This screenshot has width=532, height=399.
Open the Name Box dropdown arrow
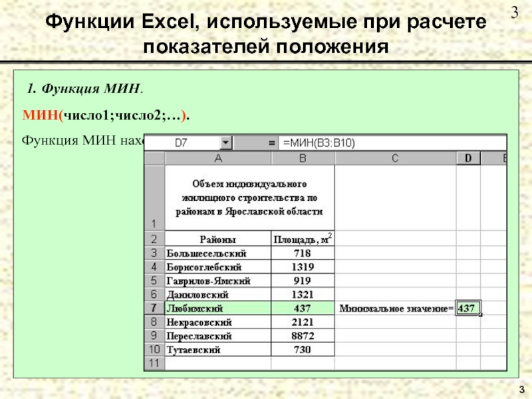226,143
